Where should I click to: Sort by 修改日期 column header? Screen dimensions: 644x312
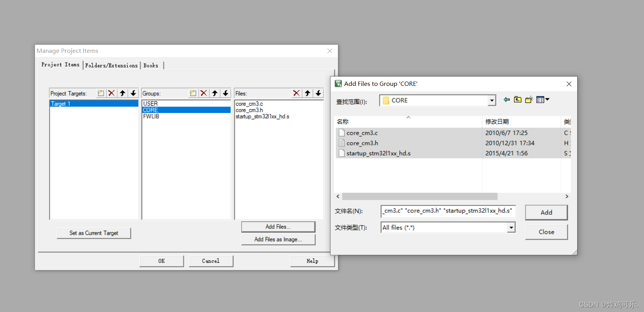point(521,122)
